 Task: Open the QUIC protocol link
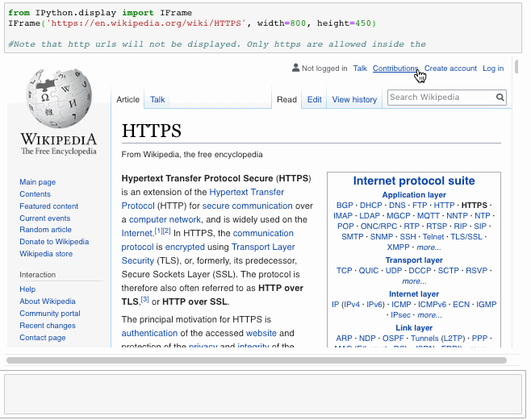point(368,271)
